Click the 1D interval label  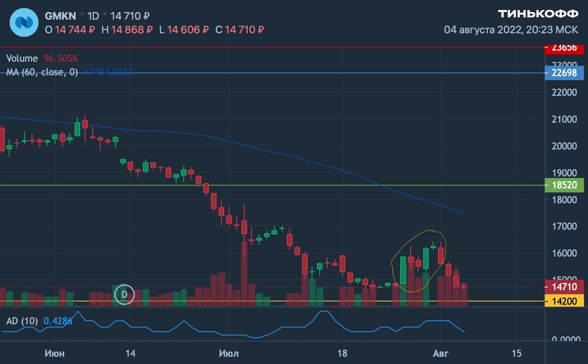(93, 16)
